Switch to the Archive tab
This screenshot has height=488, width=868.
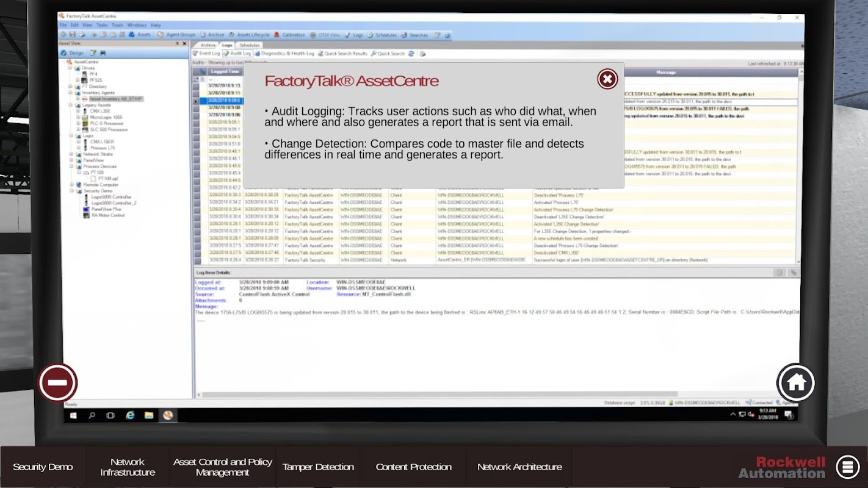click(208, 45)
